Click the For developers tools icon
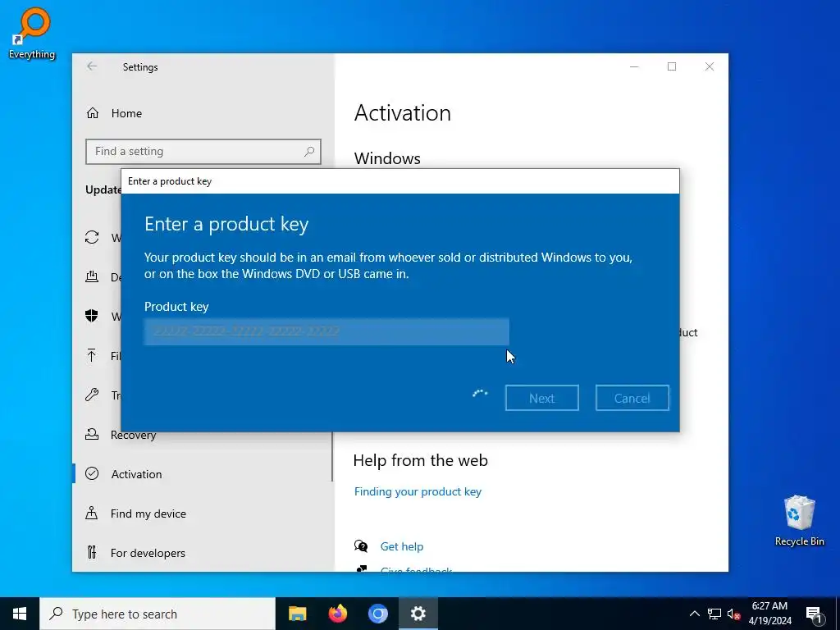 92,552
